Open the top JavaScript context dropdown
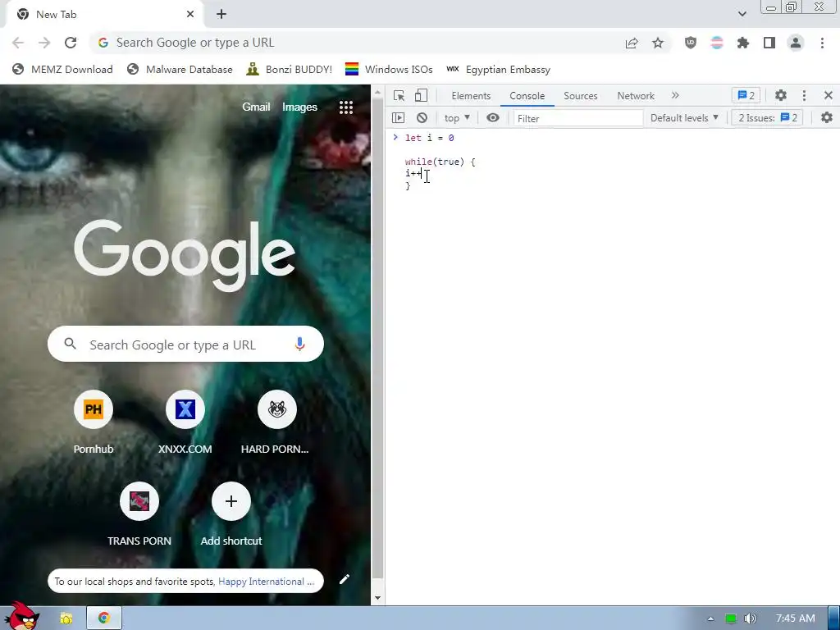Image resolution: width=840 pixels, height=630 pixels. pos(457,118)
